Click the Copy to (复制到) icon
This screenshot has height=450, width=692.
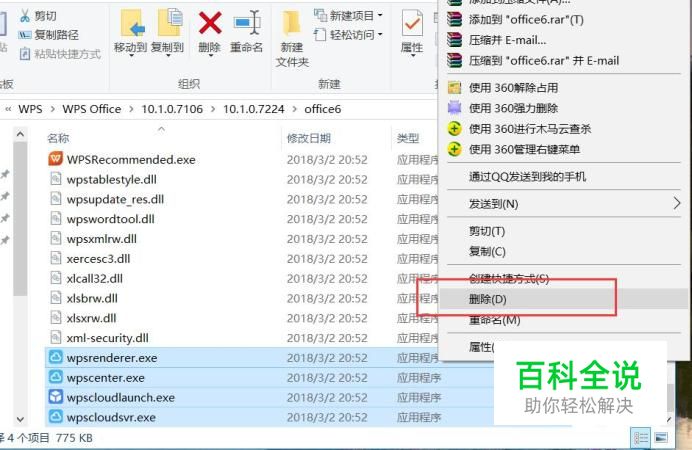(170, 22)
